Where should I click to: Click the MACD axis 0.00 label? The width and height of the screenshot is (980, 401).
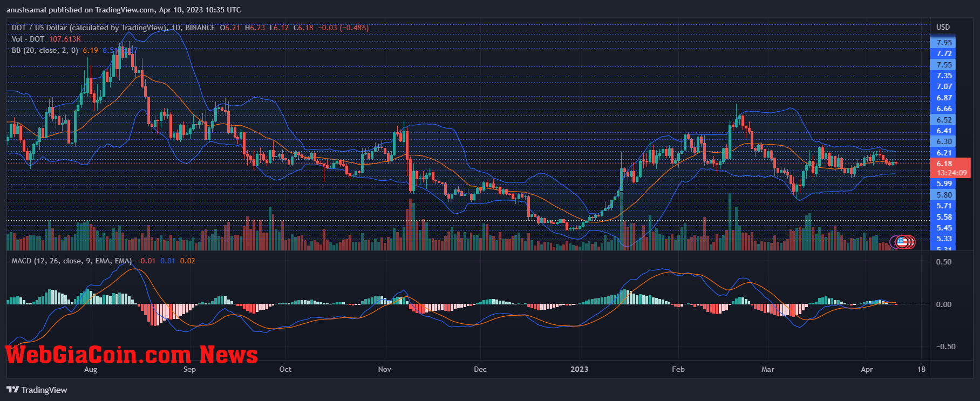944,304
